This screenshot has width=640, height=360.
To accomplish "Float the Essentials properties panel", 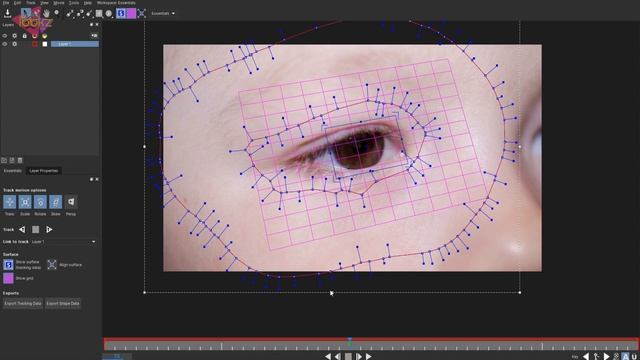I will pyautogui.click(x=91, y=179).
